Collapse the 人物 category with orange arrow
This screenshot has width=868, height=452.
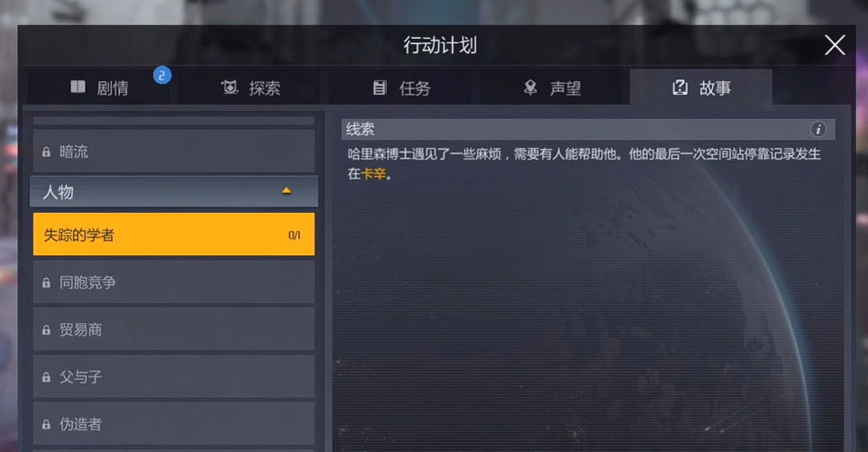tap(287, 191)
